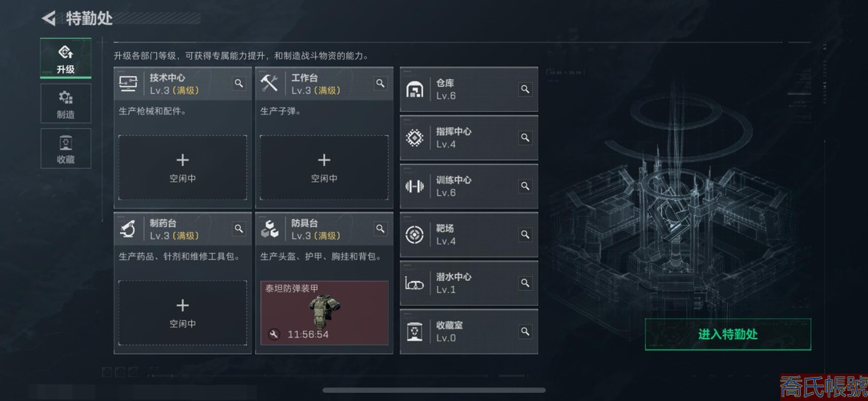Screen dimensions: 868x401
Task: Add production in idle 技术中心 slot
Action: point(183,168)
